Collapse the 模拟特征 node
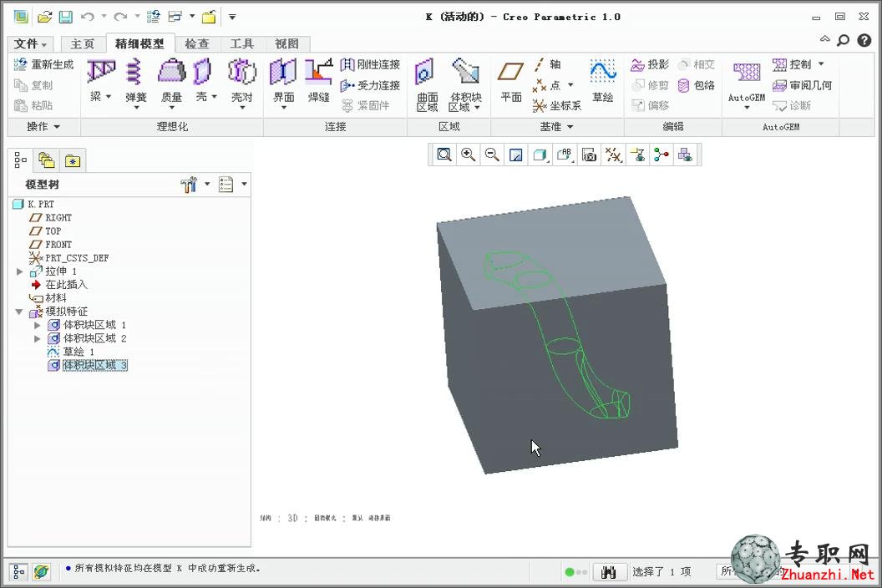The image size is (882, 588). pos(19,312)
